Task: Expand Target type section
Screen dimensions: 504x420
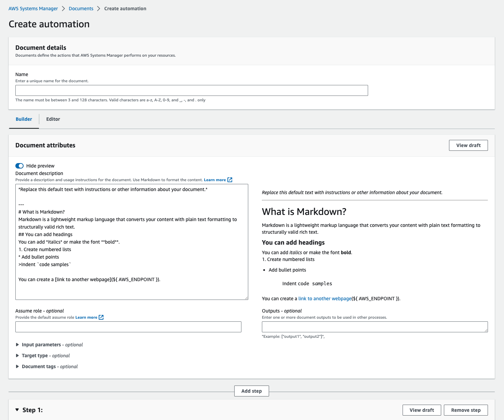Action: [x=43, y=356]
